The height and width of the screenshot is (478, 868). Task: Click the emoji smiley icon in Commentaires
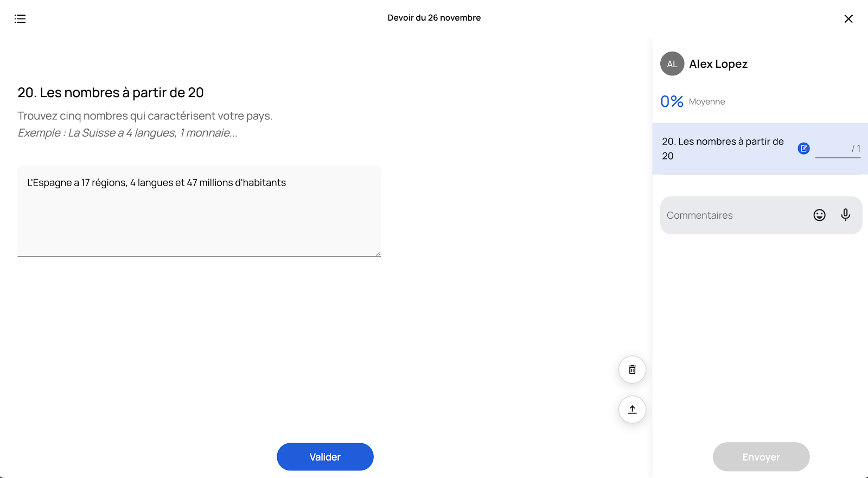[819, 215]
